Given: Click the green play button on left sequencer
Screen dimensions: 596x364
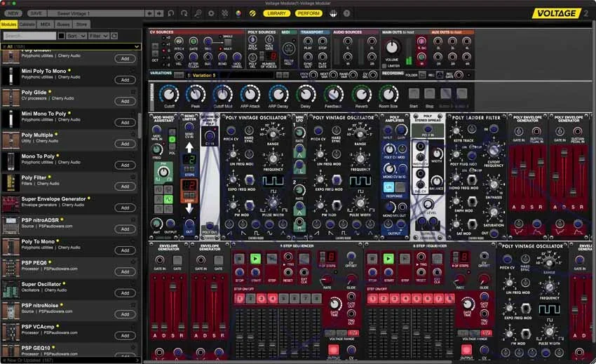Looking at the screenshot, I should coord(255,259).
